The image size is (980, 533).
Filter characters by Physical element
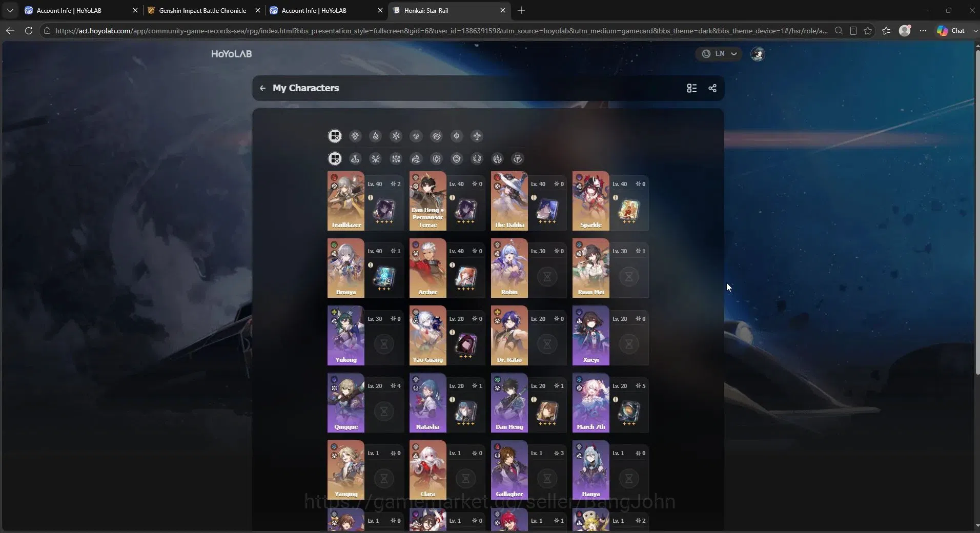pyautogui.click(x=355, y=136)
